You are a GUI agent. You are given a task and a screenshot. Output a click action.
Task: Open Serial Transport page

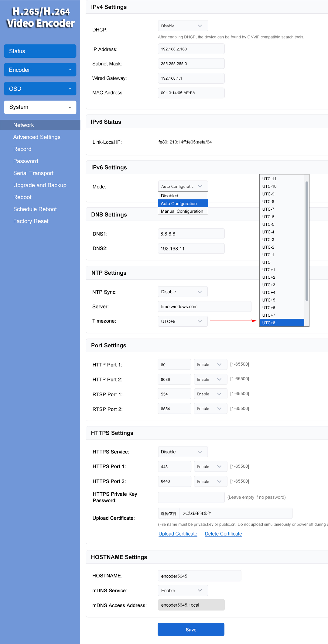[x=33, y=173]
